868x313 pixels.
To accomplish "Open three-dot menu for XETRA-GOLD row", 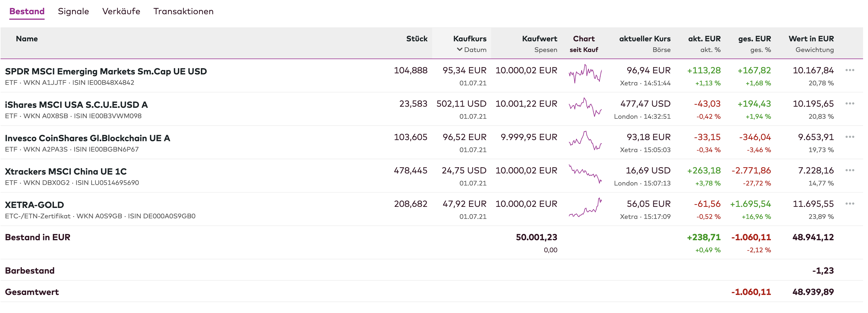I will click(849, 204).
